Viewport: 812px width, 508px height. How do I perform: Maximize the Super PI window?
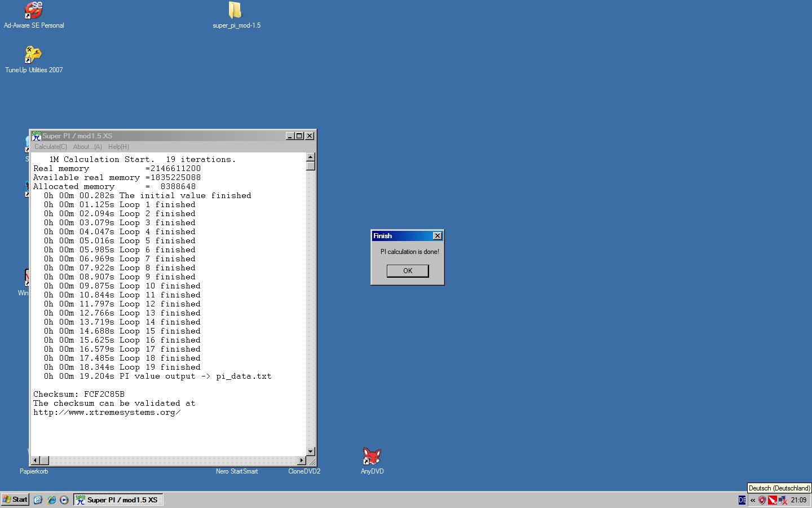(x=299, y=136)
